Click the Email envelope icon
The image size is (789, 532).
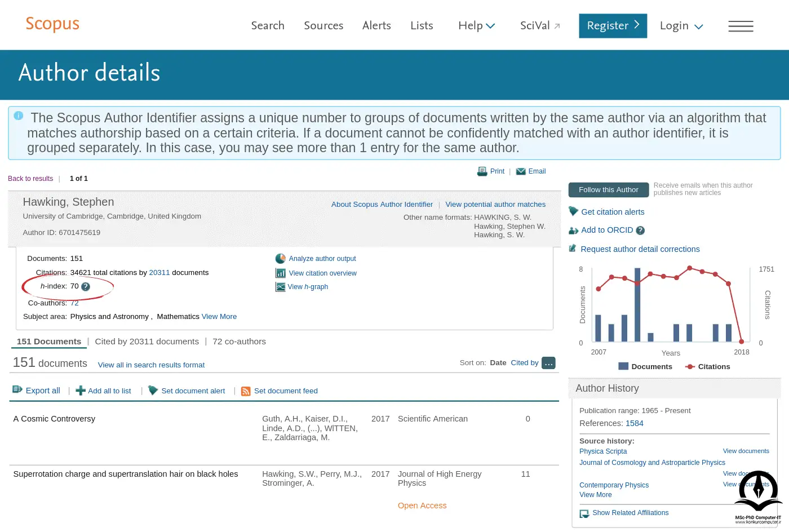tap(521, 171)
